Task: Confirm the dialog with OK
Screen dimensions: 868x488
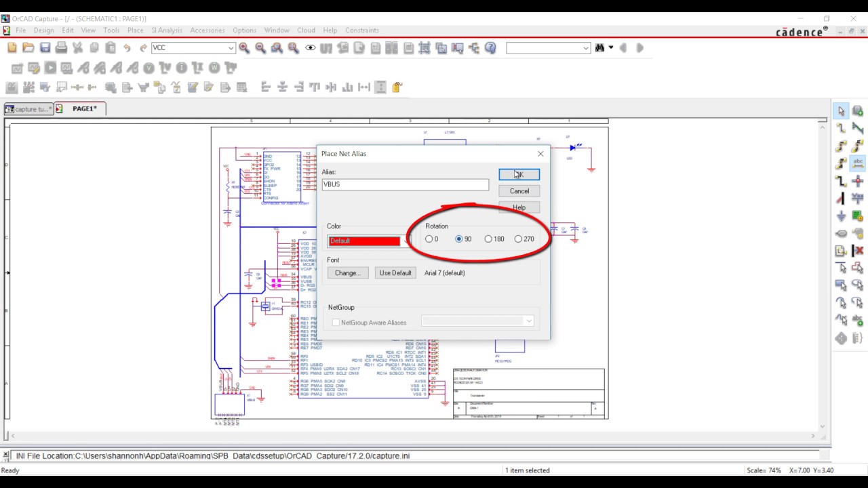Action: tap(519, 174)
